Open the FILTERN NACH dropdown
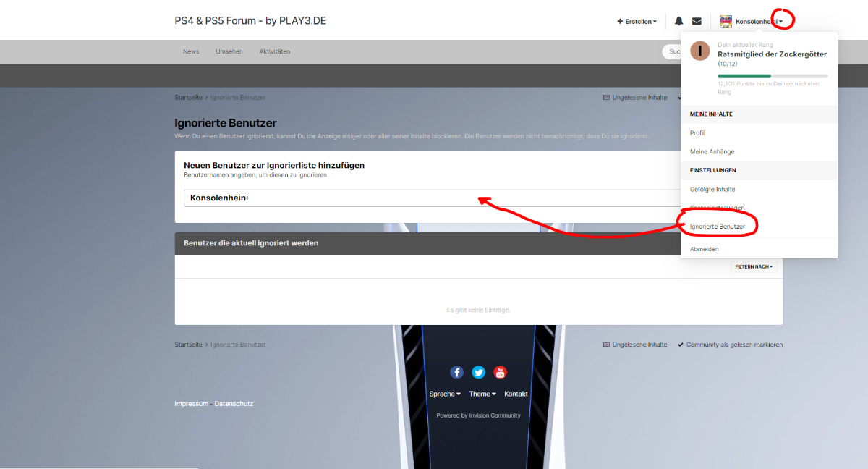The image size is (868, 469). [754, 267]
